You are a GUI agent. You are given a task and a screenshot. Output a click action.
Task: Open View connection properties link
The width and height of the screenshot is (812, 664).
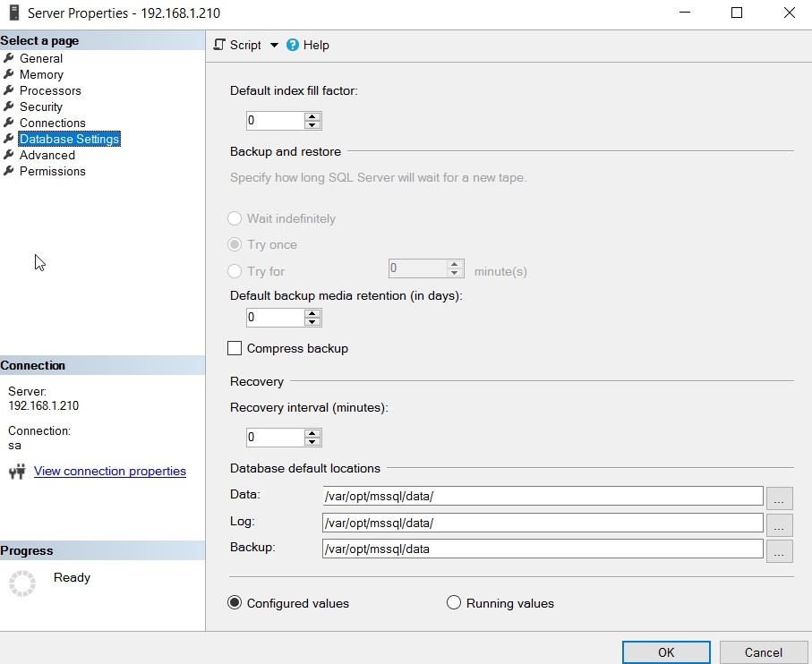[110, 471]
